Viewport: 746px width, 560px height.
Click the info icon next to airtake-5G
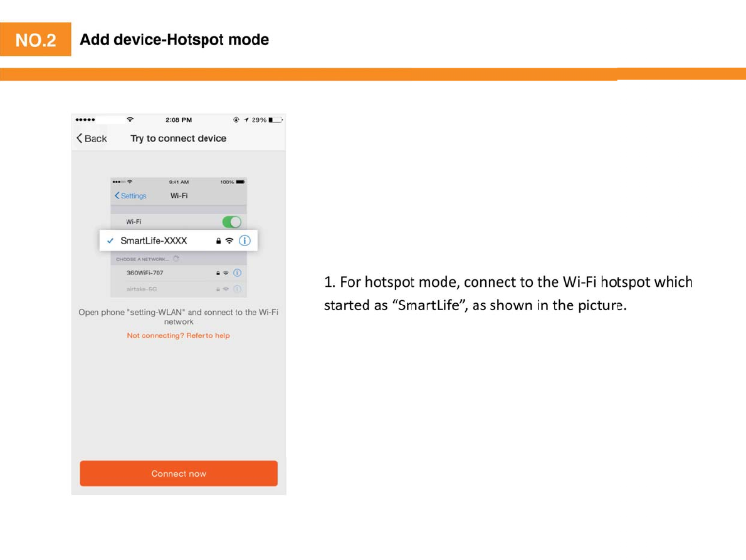click(x=238, y=289)
